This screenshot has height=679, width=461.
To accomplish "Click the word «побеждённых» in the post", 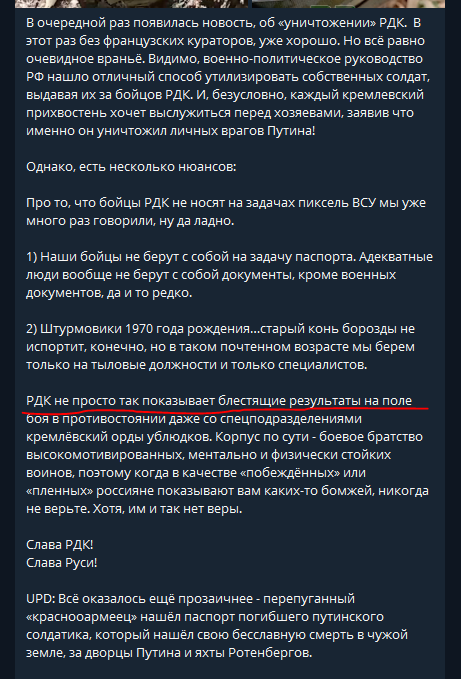I will [293, 473].
